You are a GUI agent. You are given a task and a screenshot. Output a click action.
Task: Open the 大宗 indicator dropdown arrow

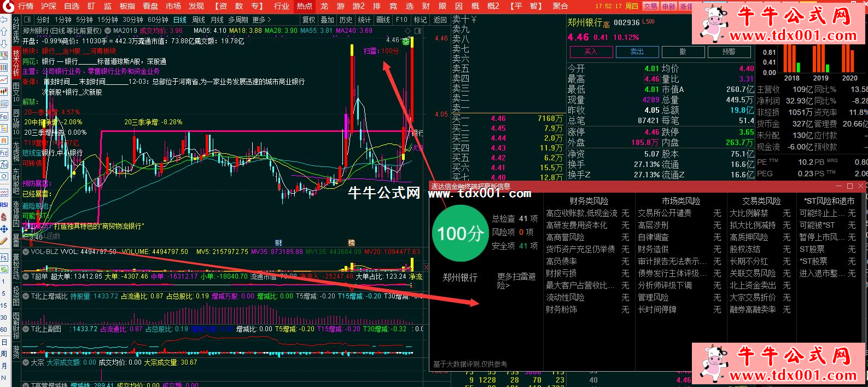tap(26, 362)
